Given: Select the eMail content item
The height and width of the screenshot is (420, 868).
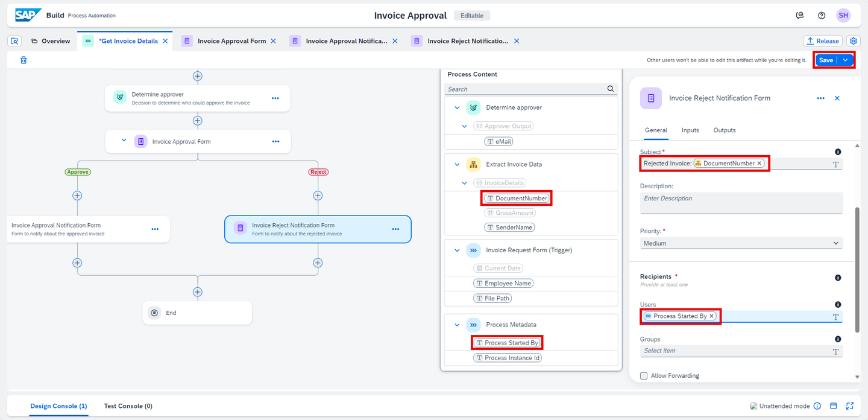Looking at the screenshot, I should point(498,141).
